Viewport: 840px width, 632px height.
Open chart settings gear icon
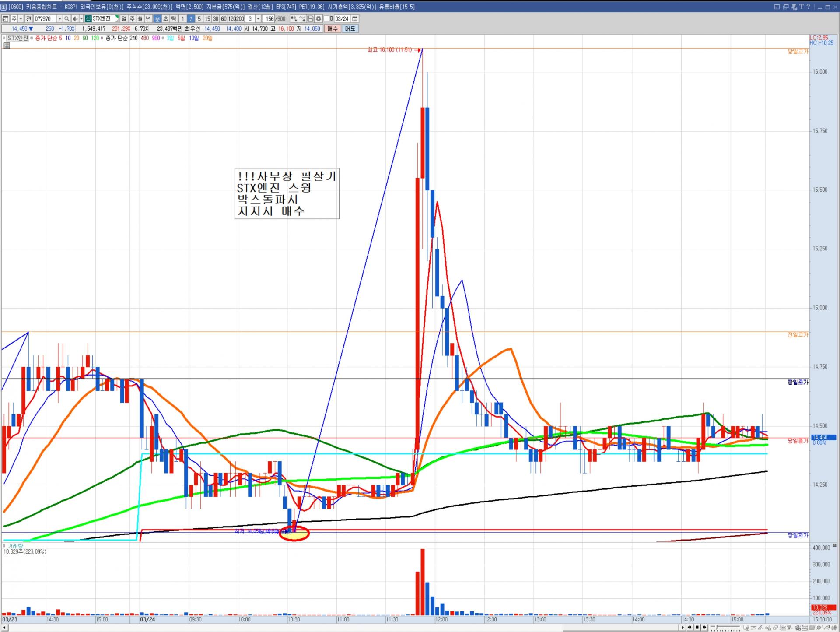click(318, 19)
